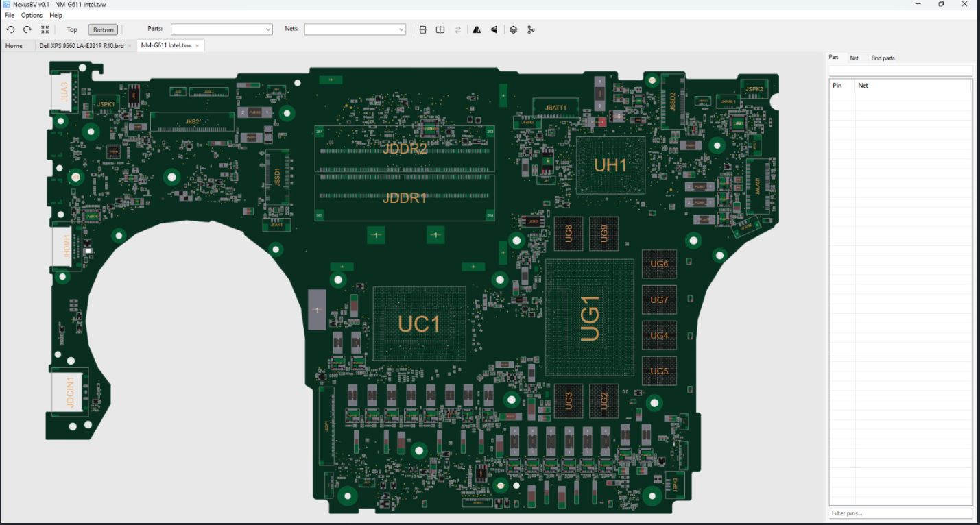Open the Part panel tab
The height and width of the screenshot is (525, 980).
833,58
